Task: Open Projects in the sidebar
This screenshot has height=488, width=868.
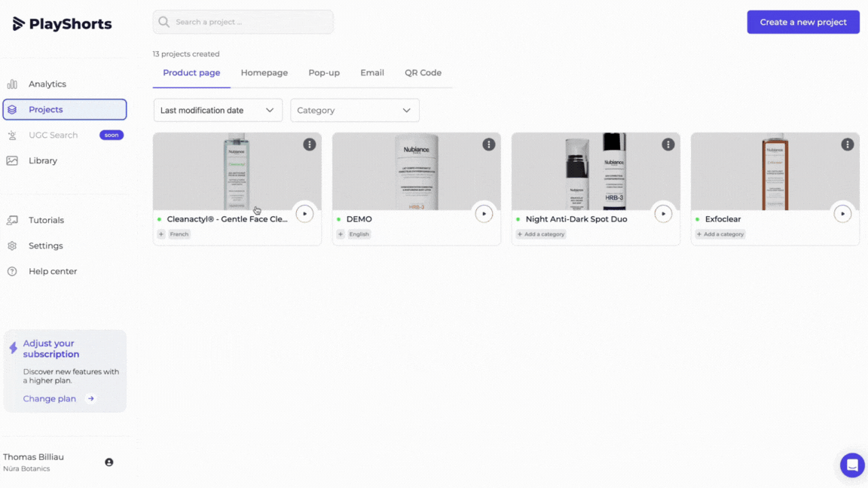Action: click(65, 109)
